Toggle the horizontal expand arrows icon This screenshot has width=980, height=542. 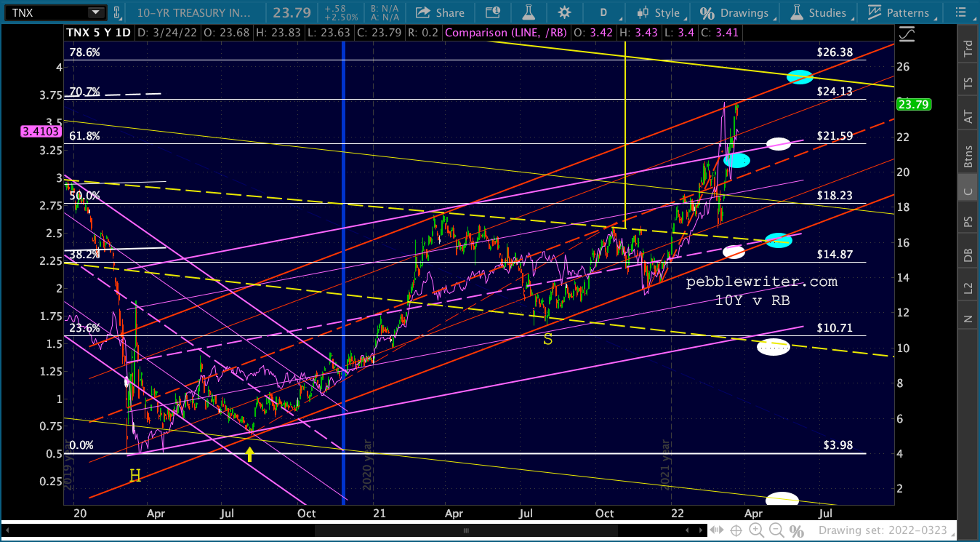pos(717,530)
